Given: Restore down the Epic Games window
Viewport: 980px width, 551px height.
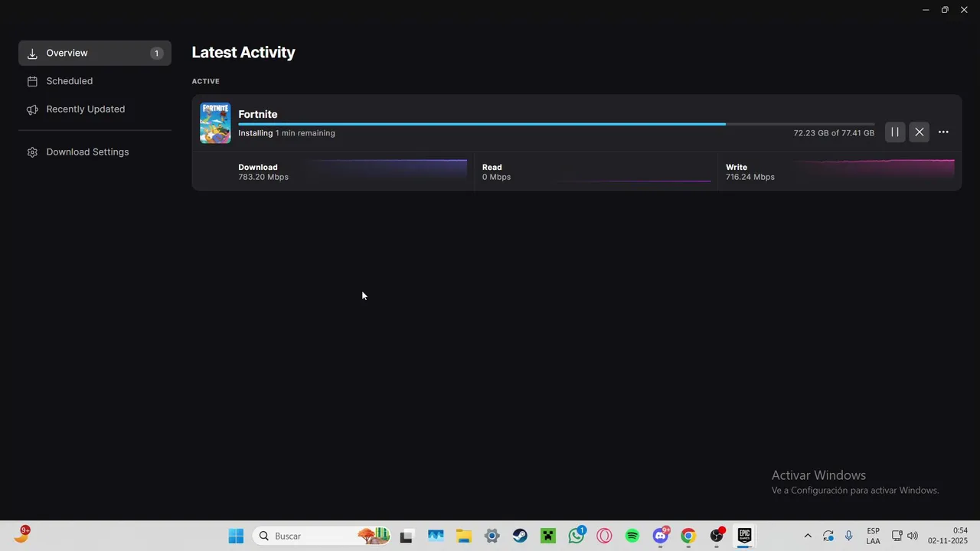Looking at the screenshot, I should (x=945, y=10).
